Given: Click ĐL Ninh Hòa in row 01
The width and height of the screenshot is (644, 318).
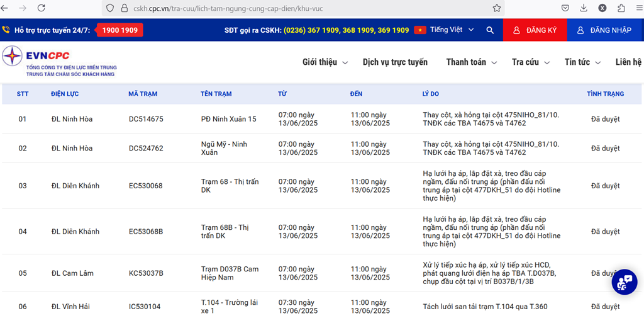Looking at the screenshot, I should point(72,119).
